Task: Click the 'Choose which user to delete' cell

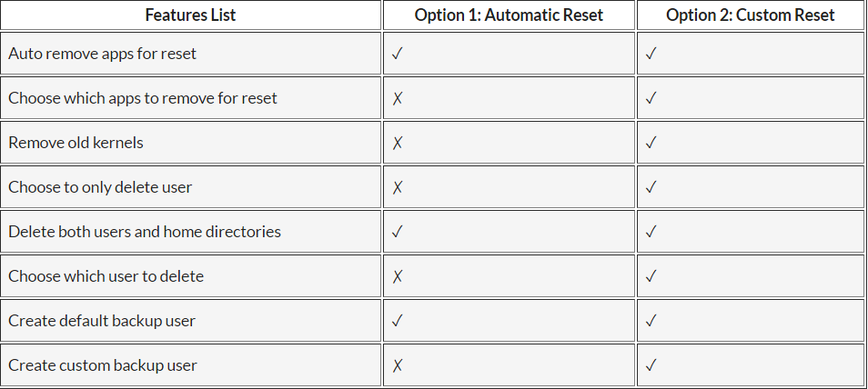Action: [x=106, y=276]
